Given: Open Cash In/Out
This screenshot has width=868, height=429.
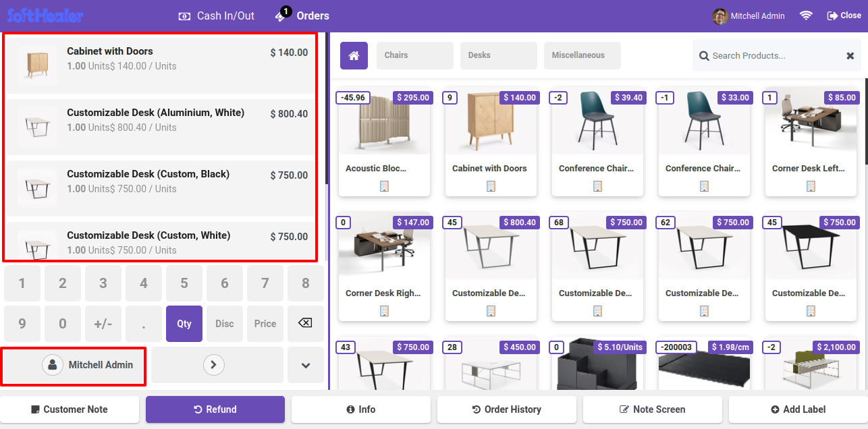Looking at the screenshot, I should point(216,16).
